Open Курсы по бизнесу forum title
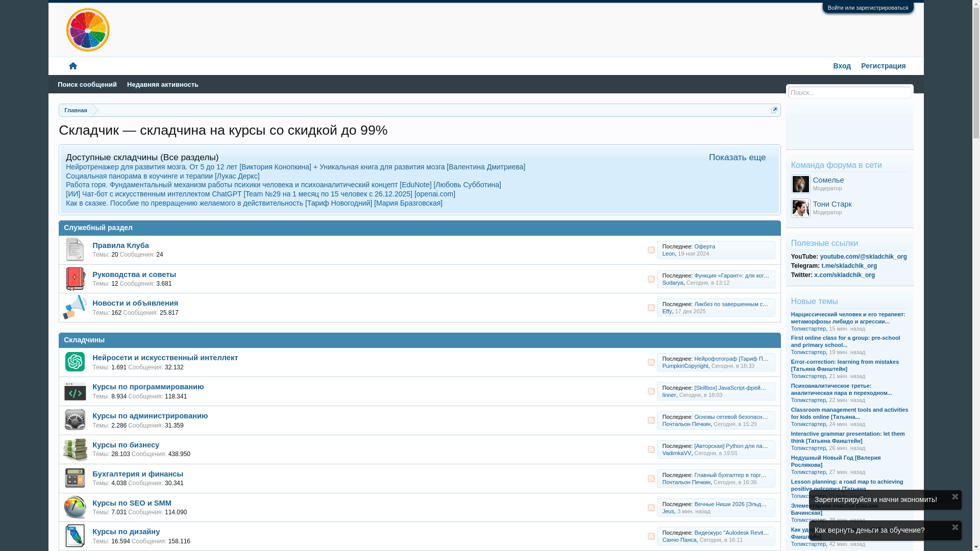This screenshot has width=980, height=551. click(x=126, y=445)
